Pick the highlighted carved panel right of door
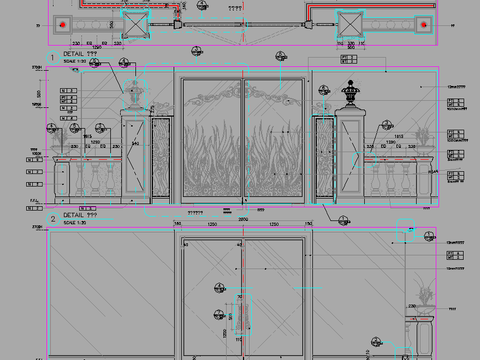 [x=323, y=159]
